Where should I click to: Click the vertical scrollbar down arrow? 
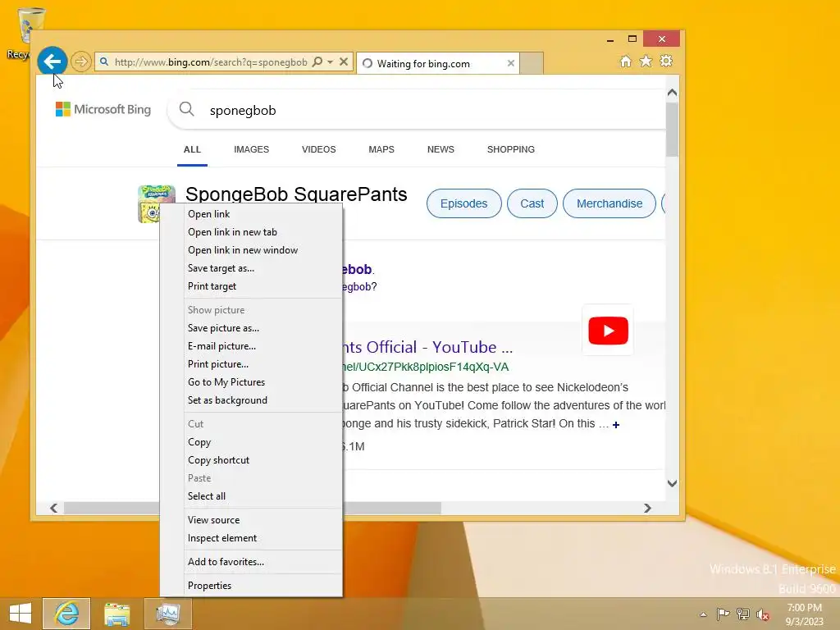pos(673,483)
